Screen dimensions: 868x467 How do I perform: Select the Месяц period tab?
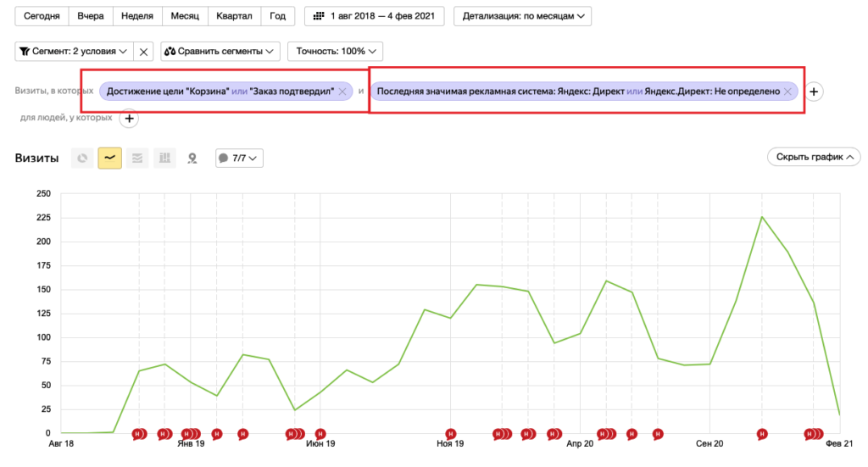coord(185,16)
